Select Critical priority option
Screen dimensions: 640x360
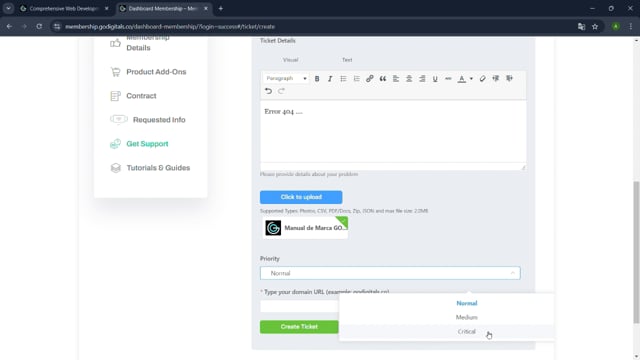click(x=467, y=331)
